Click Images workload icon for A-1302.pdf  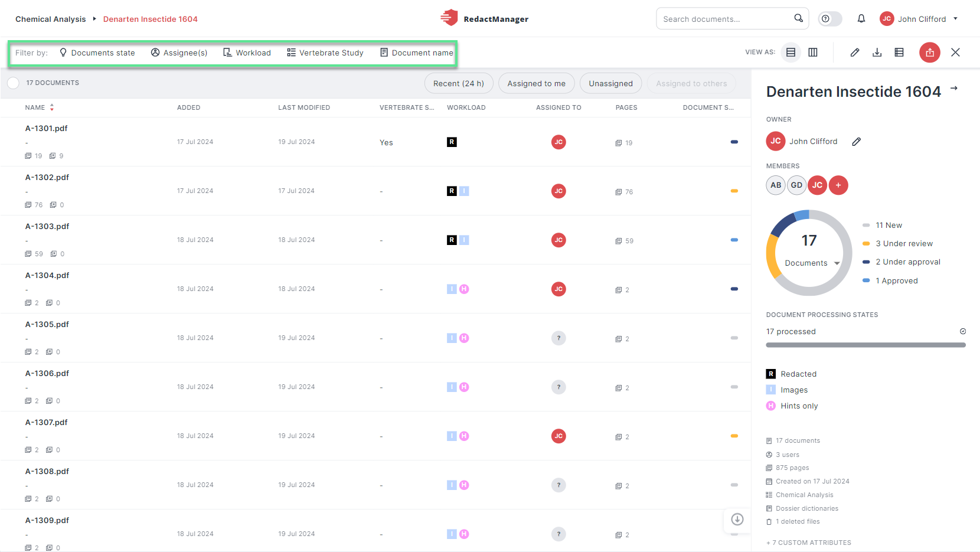click(464, 191)
